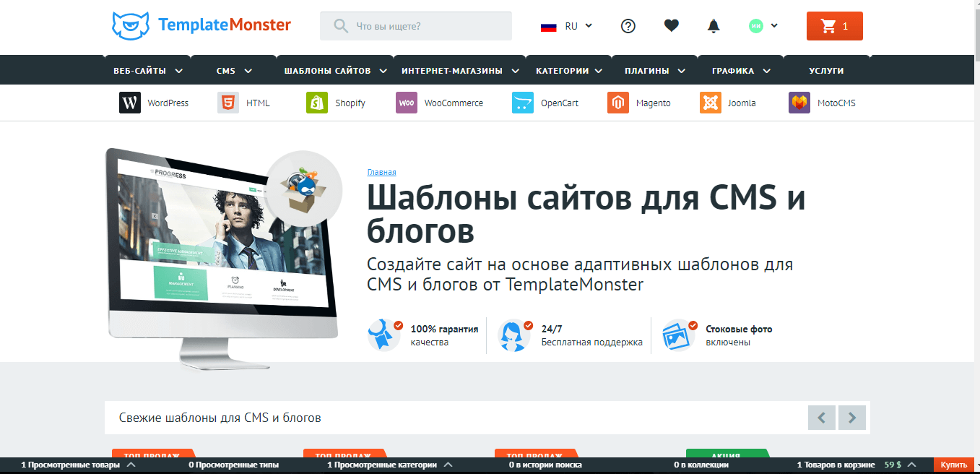The width and height of the screenshot is (980, 474).
Task: Click the Главная breadcrumb link
Action: [x=381, y=172]
